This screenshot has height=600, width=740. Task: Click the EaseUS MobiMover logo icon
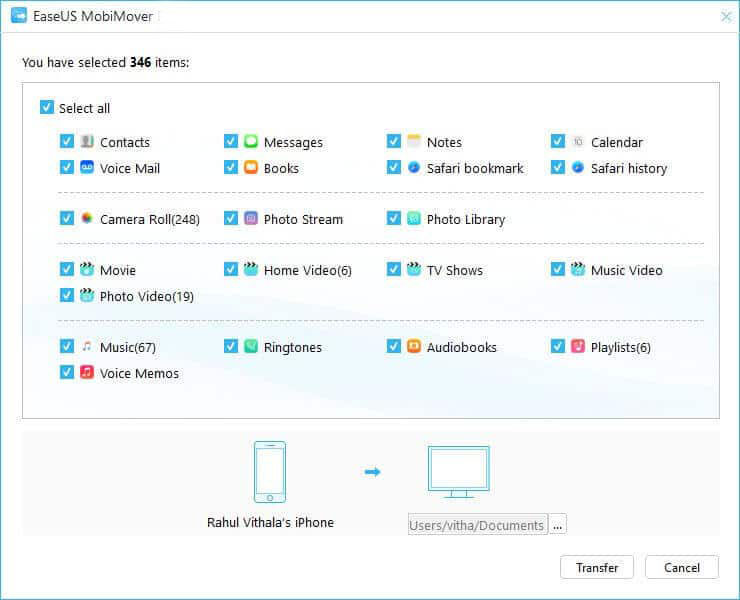click(x=19, y=16)
